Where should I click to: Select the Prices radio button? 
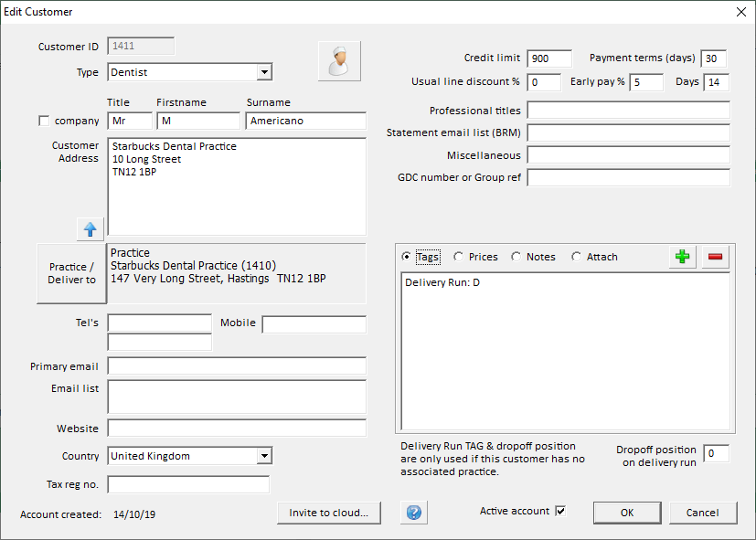tap(459, 258)
